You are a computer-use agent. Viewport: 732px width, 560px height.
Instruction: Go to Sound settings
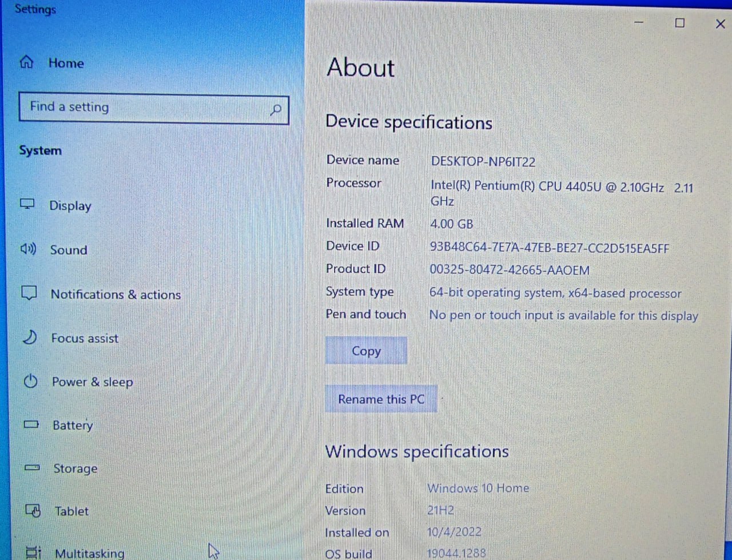tap(69, 250)
